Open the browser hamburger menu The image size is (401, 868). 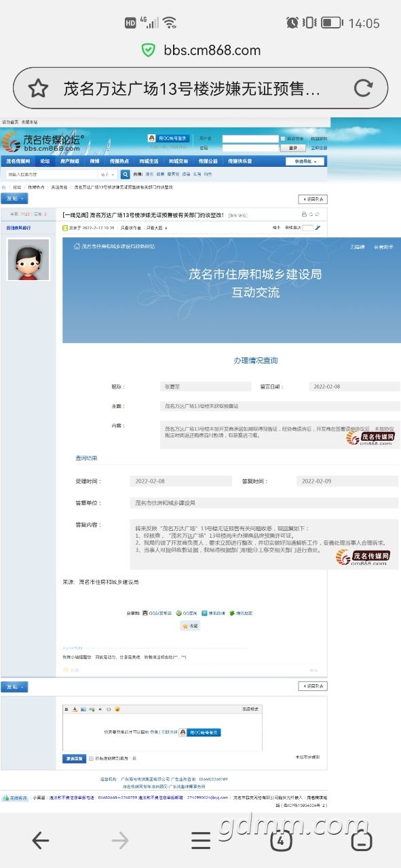[201, 841]
